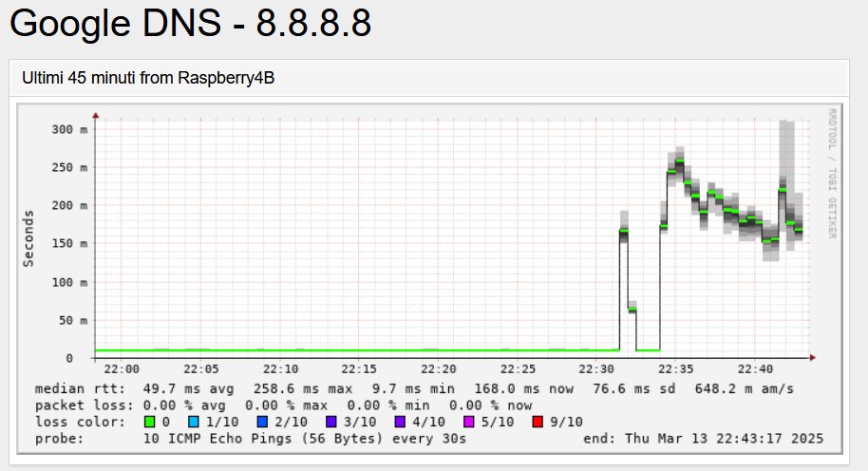The height and width of the screenshot is (471, 868).
Task: Click the '258.6 ms max' rtt value
Action: coord(303,389)
